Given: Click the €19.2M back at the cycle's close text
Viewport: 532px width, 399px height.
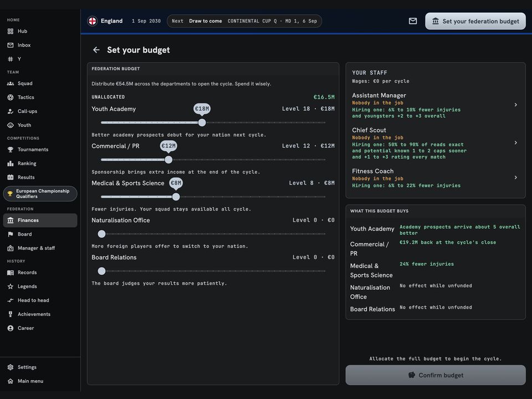Looking at the screenshot, I should (448, 242).
